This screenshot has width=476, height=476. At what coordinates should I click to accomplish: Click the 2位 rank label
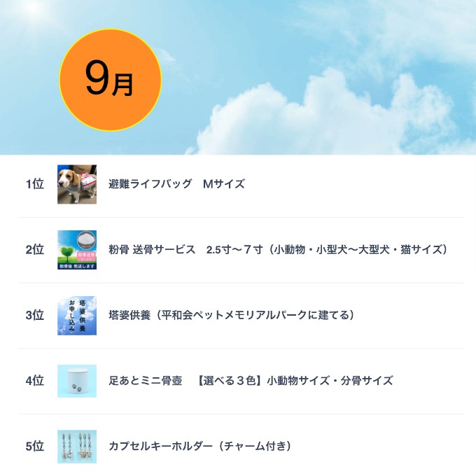pos(35,249)
